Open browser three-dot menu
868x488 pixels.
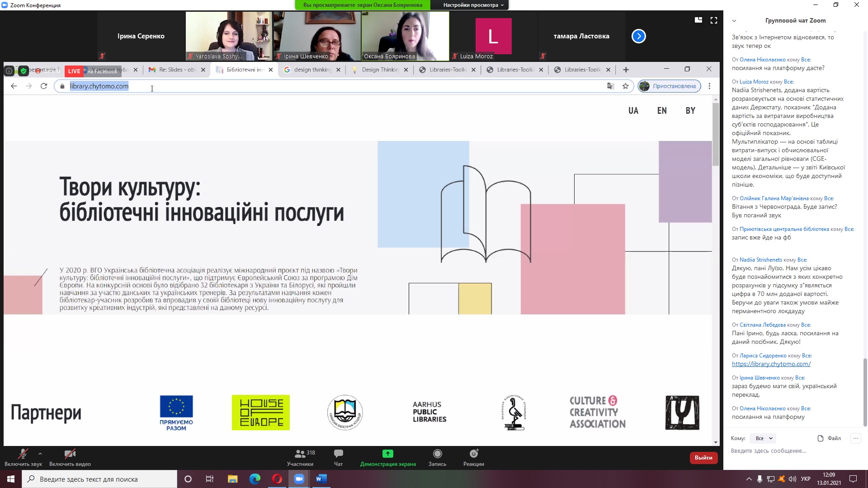pos(709,86)
